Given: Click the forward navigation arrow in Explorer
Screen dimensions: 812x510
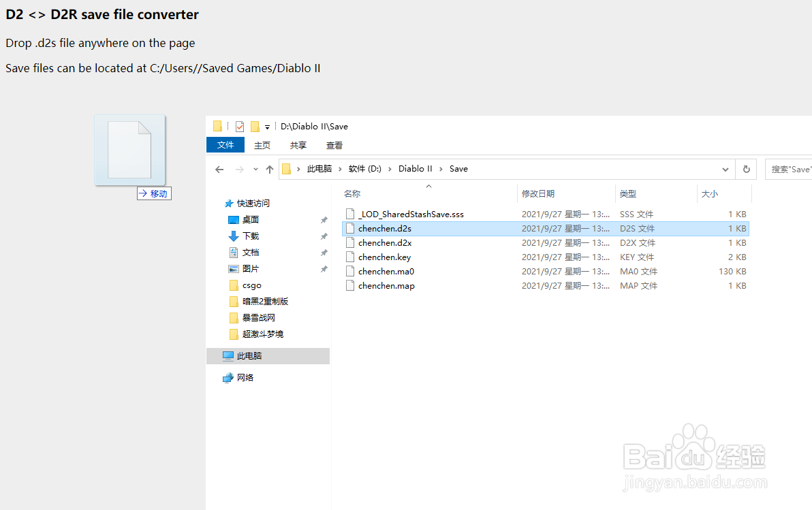Looking at the screenshot, I should tap(239, 170).
